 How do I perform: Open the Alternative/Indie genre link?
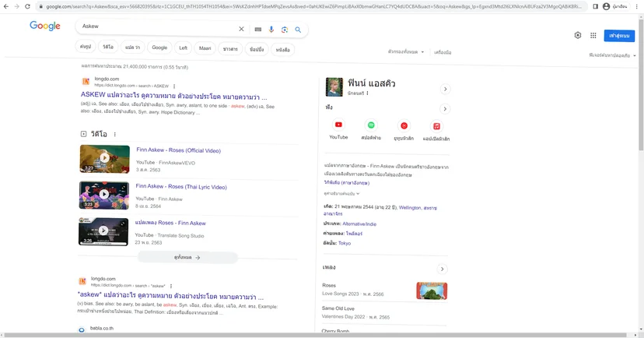click(x=359, y=224)
